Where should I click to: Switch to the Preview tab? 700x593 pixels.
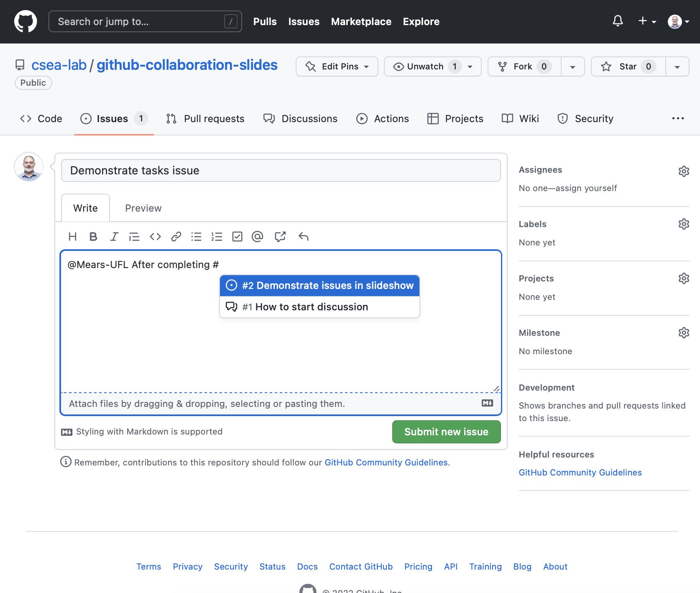click(143, 208)
